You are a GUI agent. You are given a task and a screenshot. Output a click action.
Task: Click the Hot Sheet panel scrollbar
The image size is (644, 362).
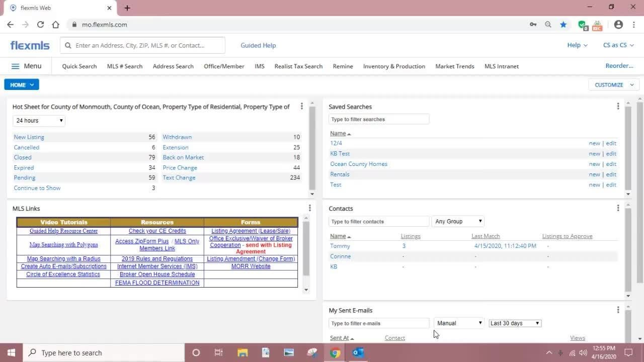tap(312, 148)
